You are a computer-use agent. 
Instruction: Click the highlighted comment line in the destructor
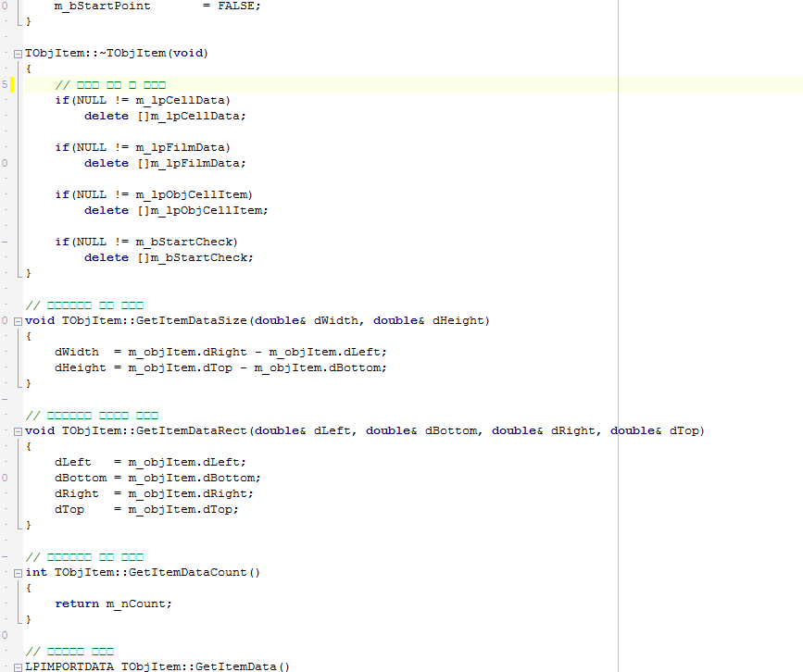110,85
